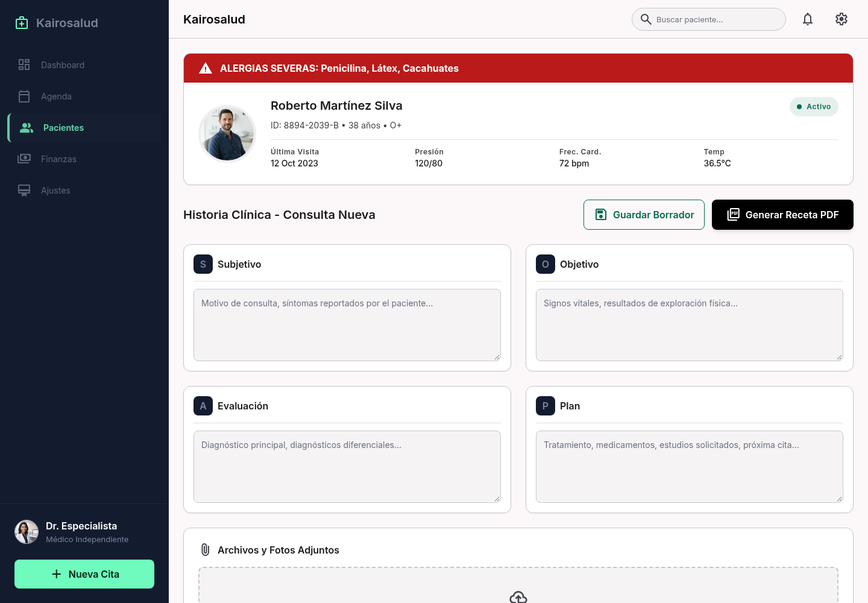This screenshot has width=868, height=603.
Task: Click the patient name Roberto Martínez Silva
Action: pyautogui.click(x=336, y=106)
